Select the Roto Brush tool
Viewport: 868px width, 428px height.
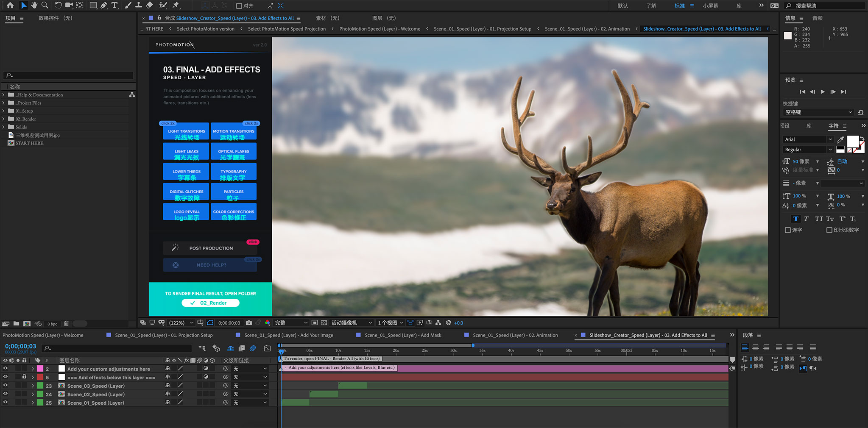click(163, 6)
